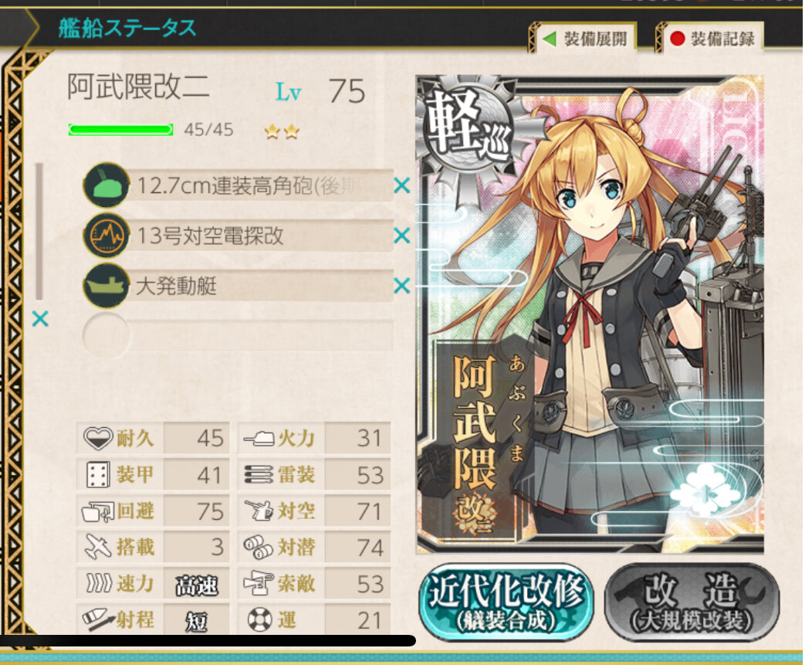Click the 大発動艇 landing craft icon

coord(107,286)
